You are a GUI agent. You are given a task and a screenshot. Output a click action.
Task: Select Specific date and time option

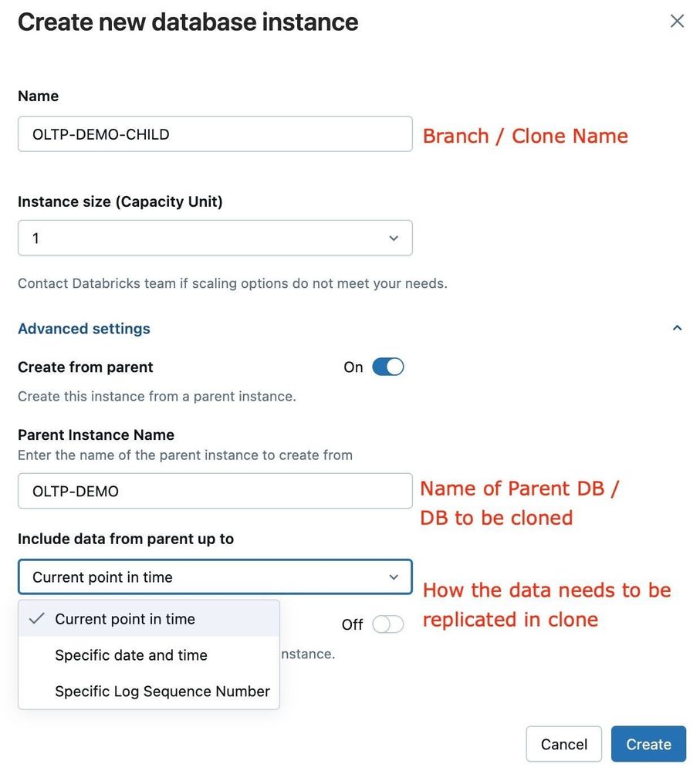131,655
